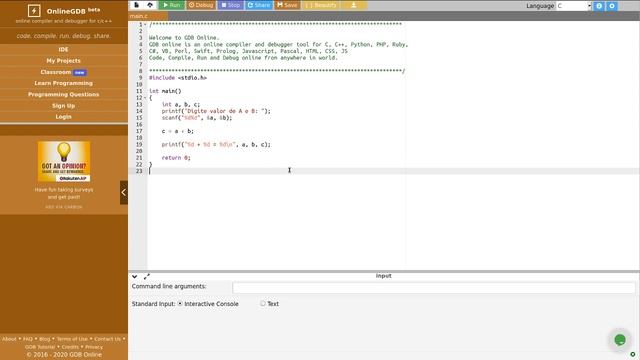Fold the comment block at line 1
The height and width of the screenshot is (360, 640).
[145, 24]
